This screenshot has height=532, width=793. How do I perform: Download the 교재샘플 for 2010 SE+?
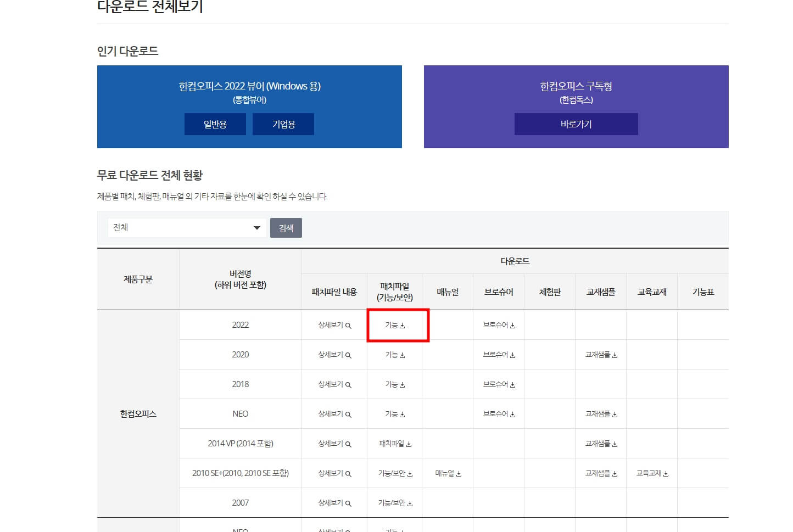[x=601, y=473]
